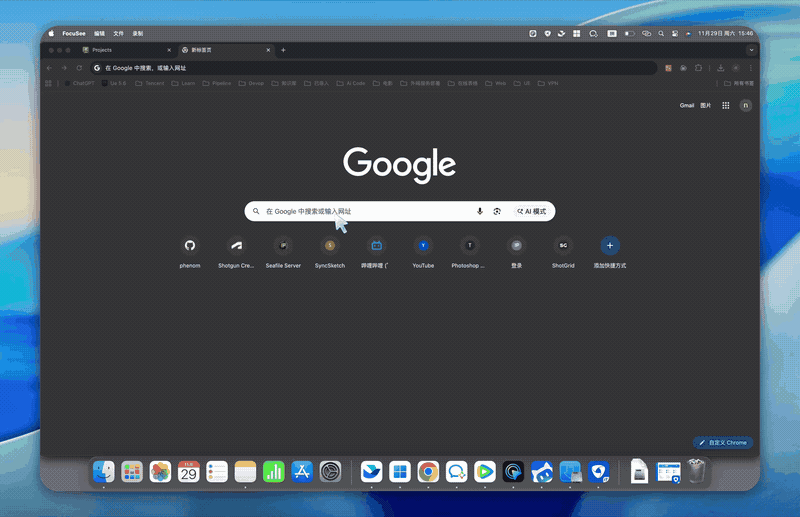The width and height of the screenshot is (800, 517).
Task: Click the Google search box on the page
Action: point(399,211)
